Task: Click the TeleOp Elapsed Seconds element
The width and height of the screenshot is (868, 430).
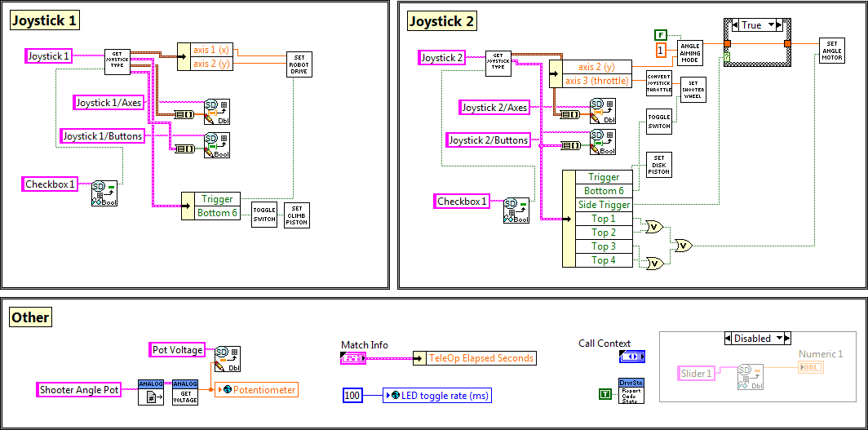Action: click(480, 358)
